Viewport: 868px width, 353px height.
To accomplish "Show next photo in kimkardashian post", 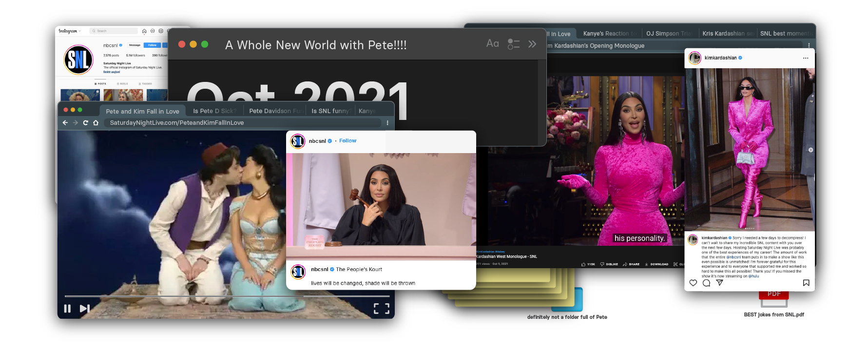I will pyautogui.click(x=810, y=150).
